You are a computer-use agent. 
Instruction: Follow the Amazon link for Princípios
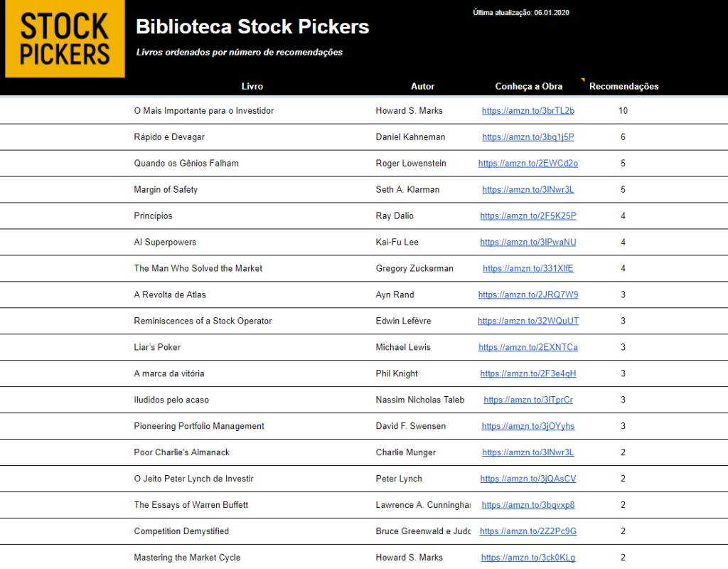(x=528, y=216)
